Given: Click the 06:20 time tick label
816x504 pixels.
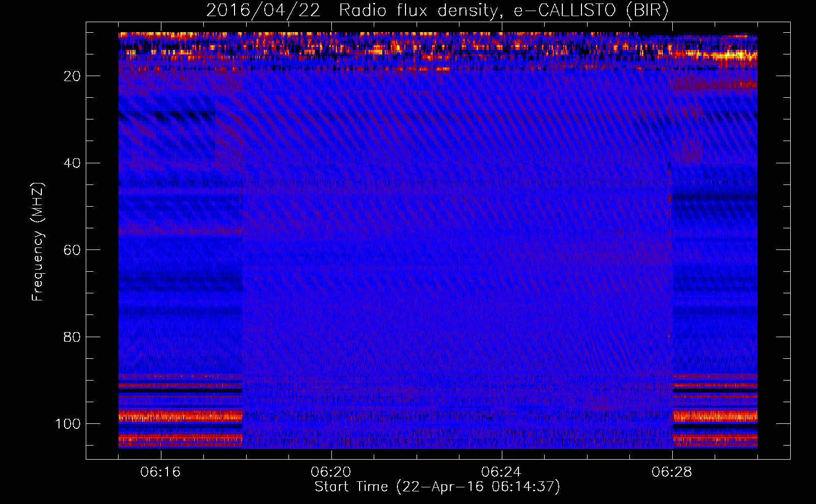Looking at the screenshot, I should pos(331,472).
